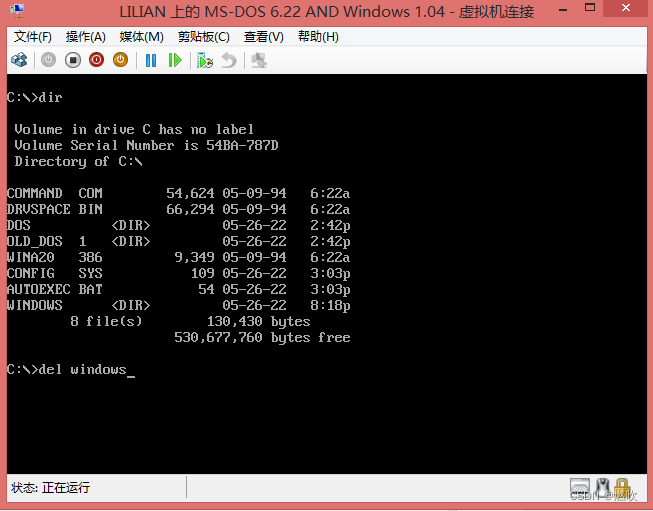
Task: Click the DRVSPACE BIN file row
Action: (x=179, y=209)
